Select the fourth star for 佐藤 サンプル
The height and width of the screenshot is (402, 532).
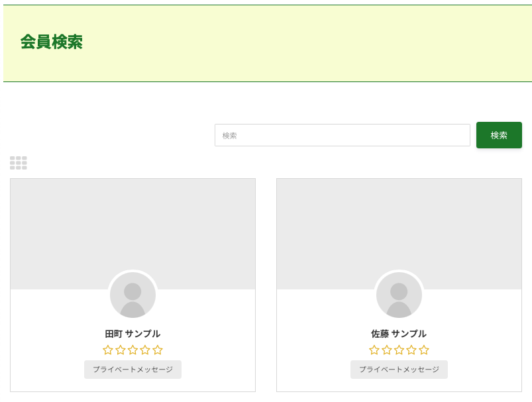point(411,350)
